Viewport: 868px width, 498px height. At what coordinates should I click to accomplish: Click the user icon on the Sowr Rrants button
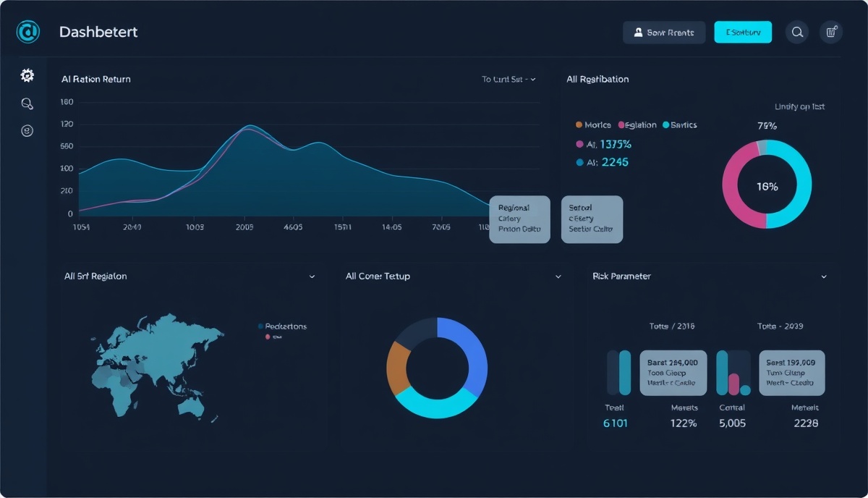tap(638, 32)
